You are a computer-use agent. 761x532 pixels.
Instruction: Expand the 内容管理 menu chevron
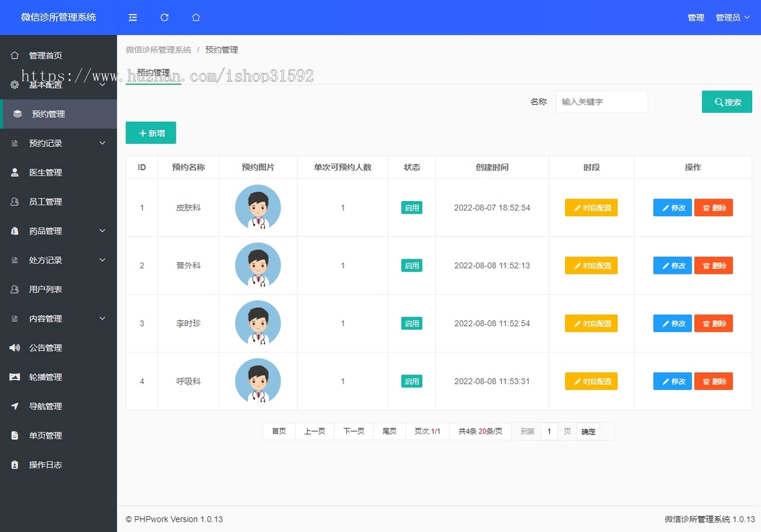103,318
